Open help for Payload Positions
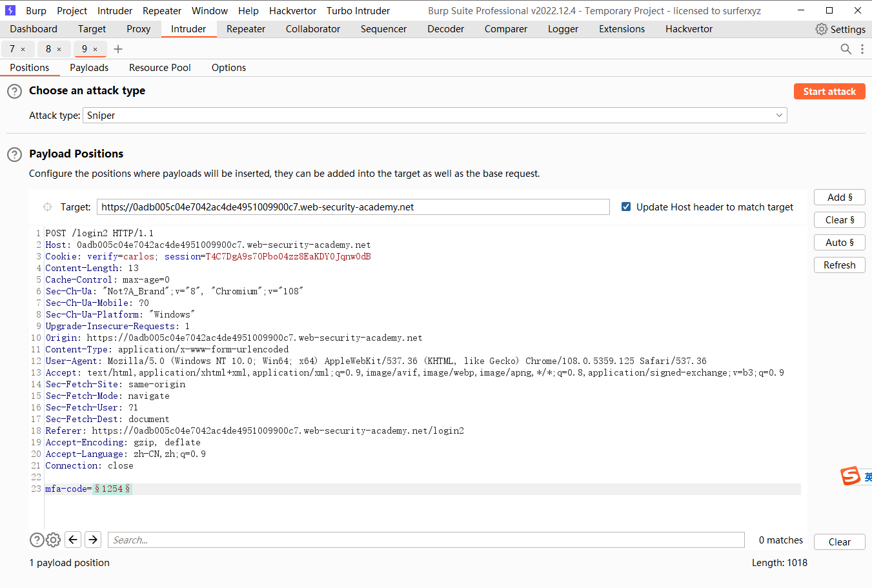872x588 pixels. 14,154
